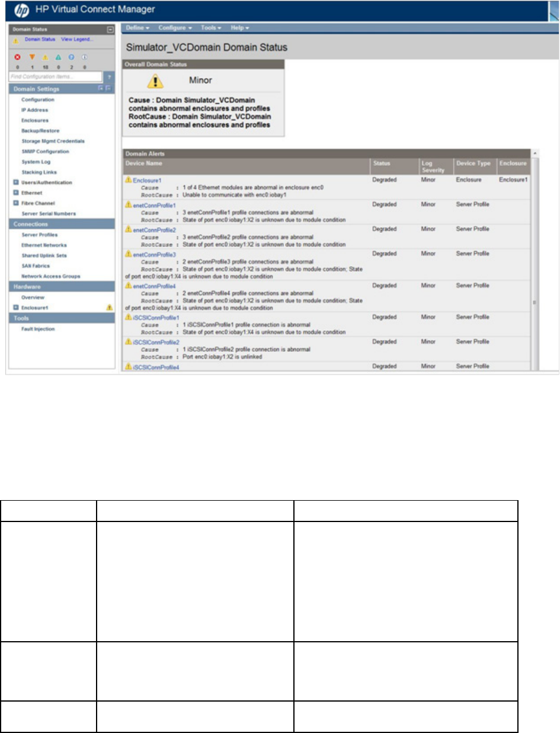The width and height of the screenshot is (560, 733).
Task: Click the warning icon next to iSCSIConnProfile4
Action: coord(128,367)
